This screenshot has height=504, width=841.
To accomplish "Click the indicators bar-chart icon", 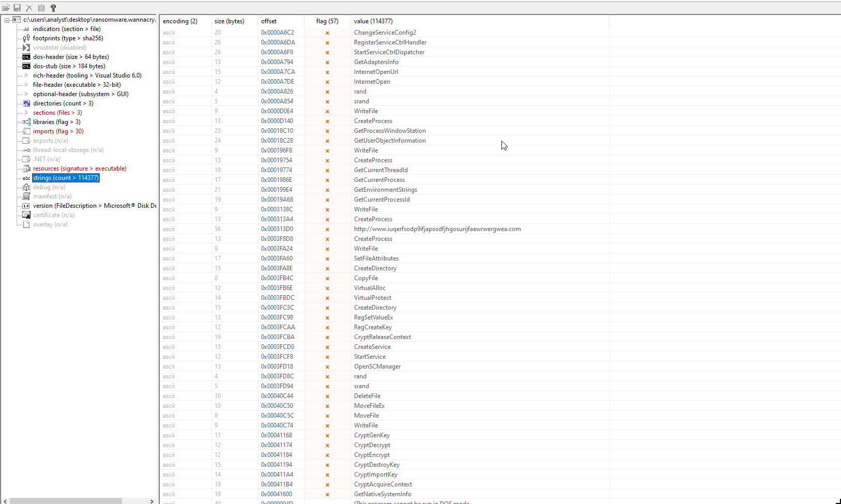I will [26, 29].
